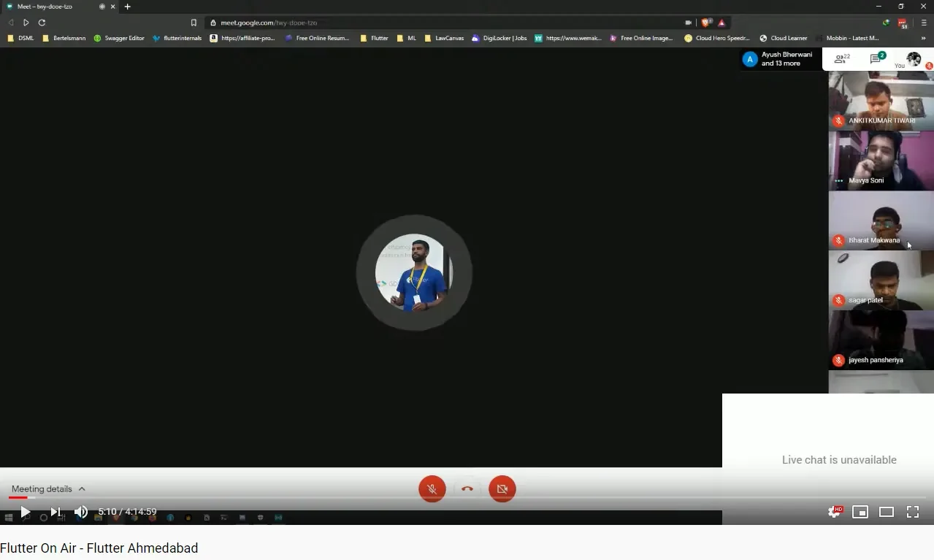Image resolution: width=934 pixels, height=560 pixels.
Task: Open the Meet chat panel
Action: tap(878, 58)
